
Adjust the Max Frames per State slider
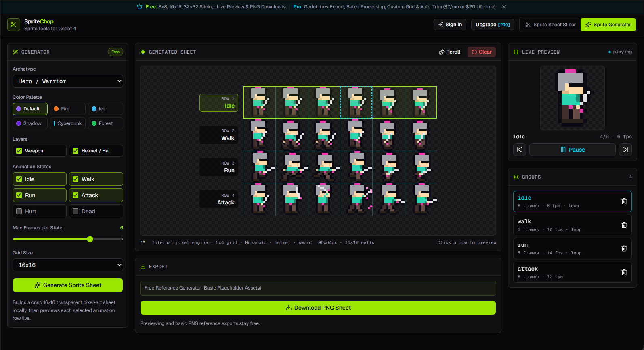90,239
